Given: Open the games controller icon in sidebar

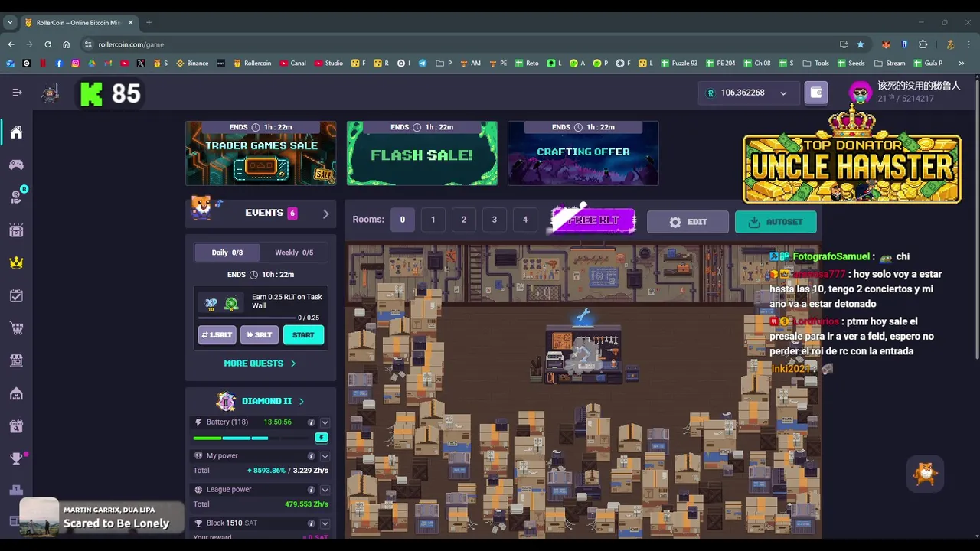Looking at the screenshot, I should pos(16,165).
